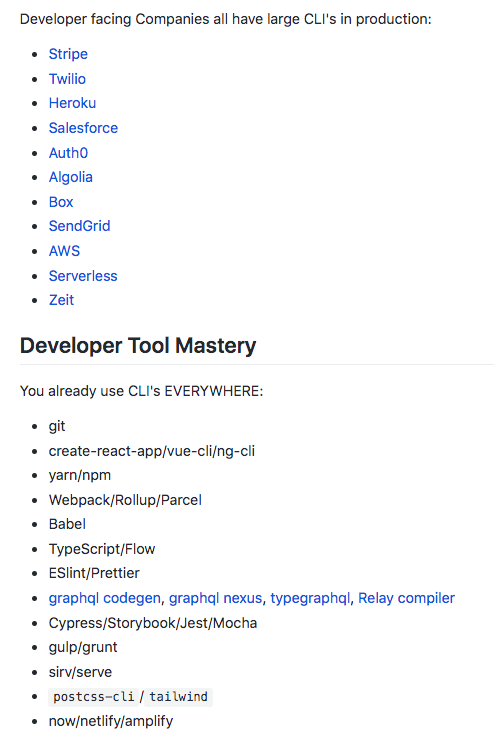Visit the Salesforce link
This screenshot has width=494, height=739.
pos(83,128)
